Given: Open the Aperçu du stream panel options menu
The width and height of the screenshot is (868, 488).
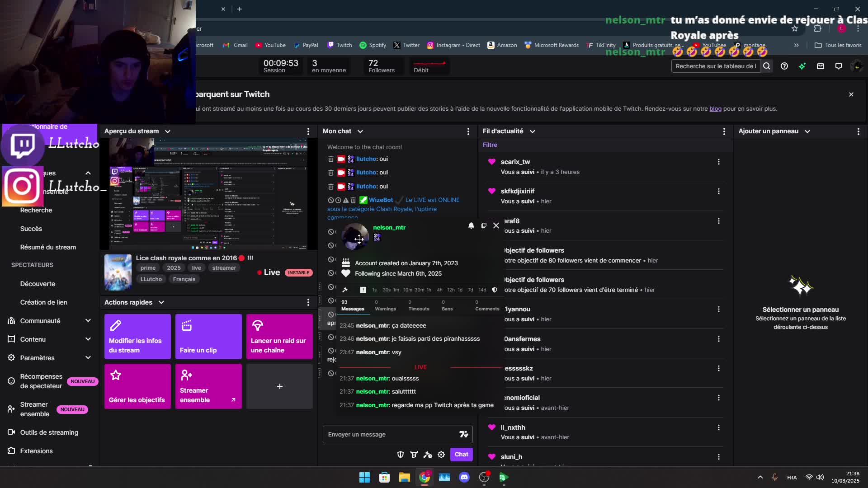Looking at the screenshot, I should coord(308,131).
